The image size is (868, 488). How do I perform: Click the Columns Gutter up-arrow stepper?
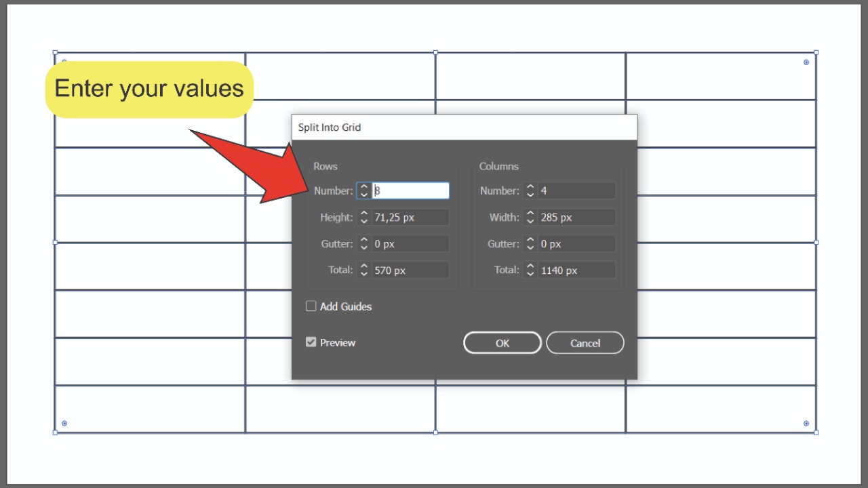(x=530, y=240)
